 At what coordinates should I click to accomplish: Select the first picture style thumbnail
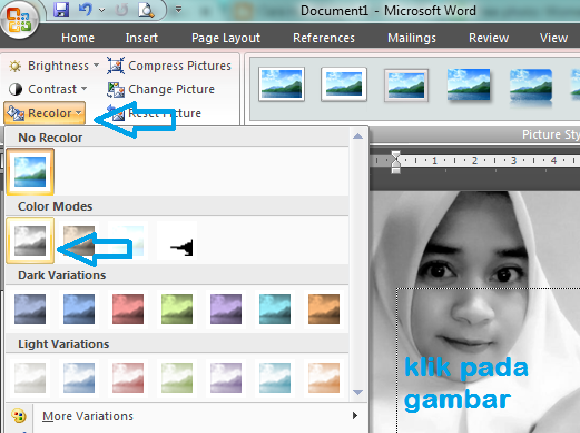281,84
